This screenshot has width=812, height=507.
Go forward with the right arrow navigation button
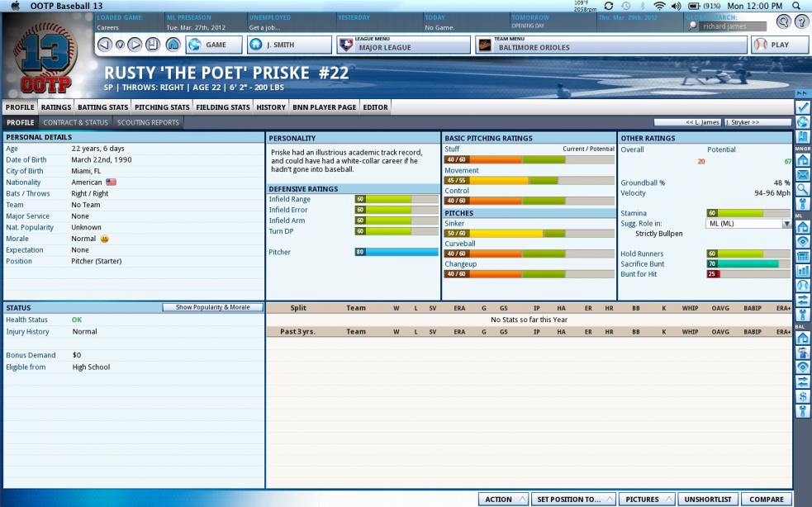[135, 45]
